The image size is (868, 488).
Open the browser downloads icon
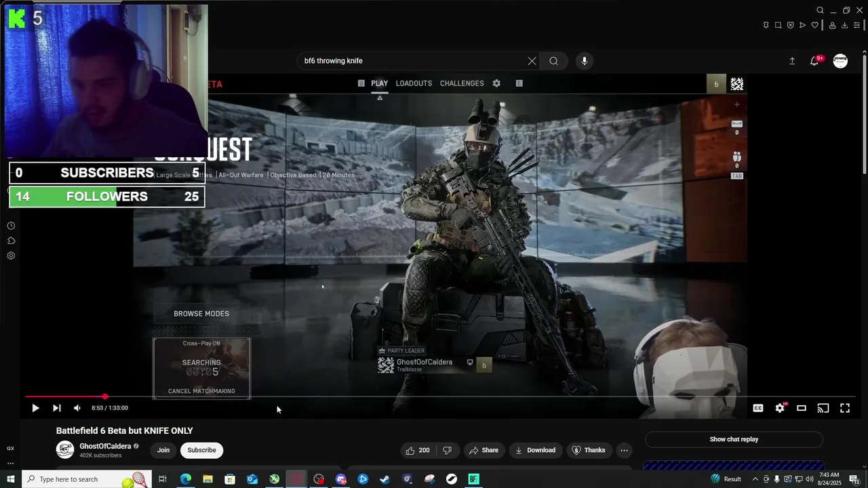tap(844, 25)
